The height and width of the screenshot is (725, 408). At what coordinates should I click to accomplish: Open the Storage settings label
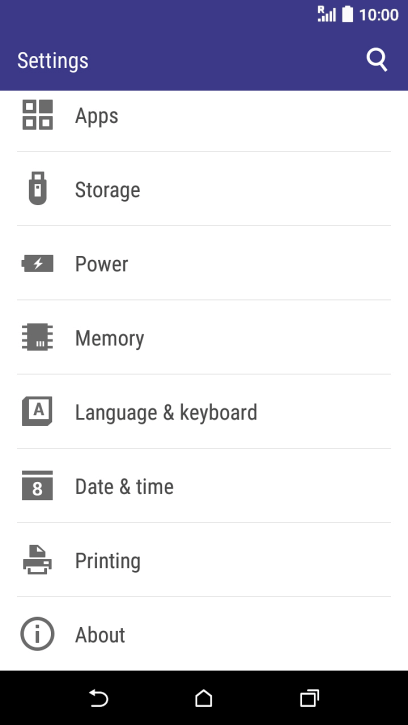coord(107,190)
